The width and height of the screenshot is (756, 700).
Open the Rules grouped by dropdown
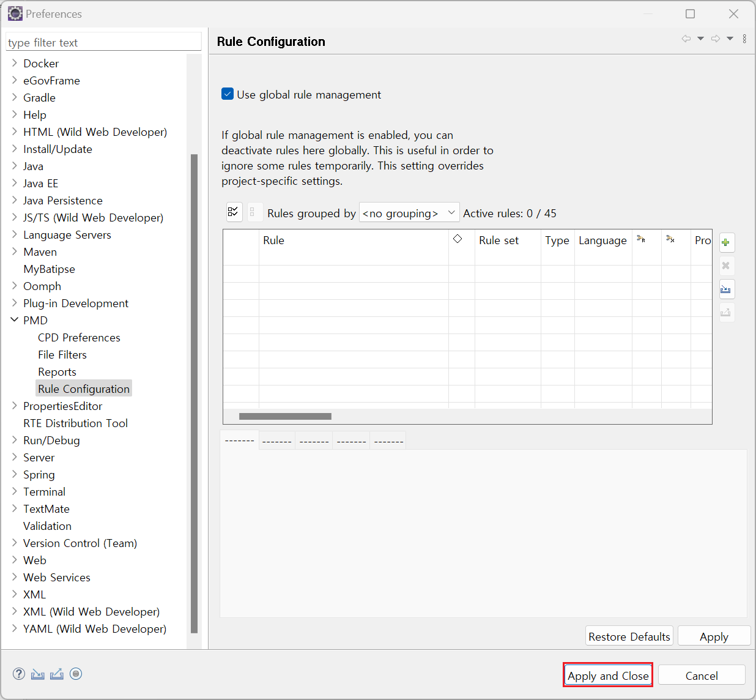[409, 213]
